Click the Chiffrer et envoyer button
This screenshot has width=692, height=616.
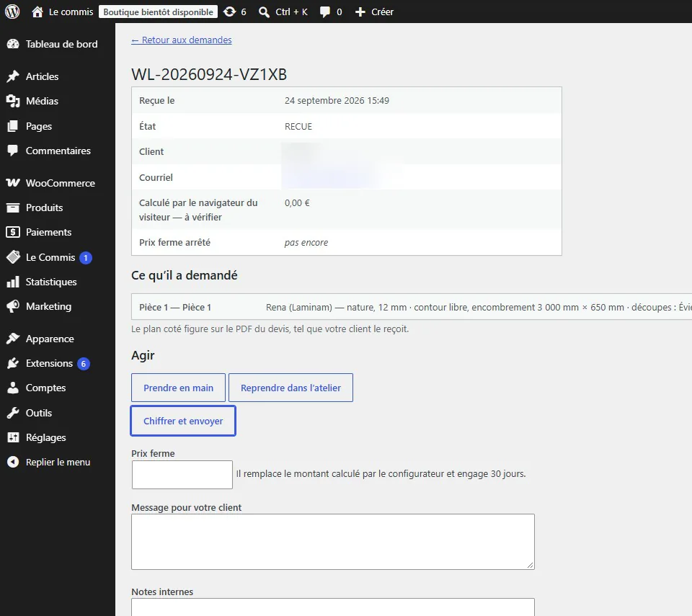click(x=183, y=421)
